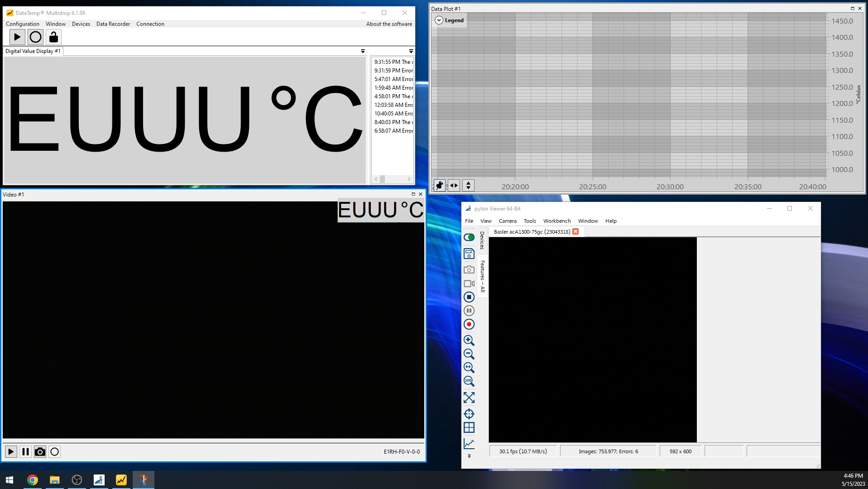Click the record circle in DataTemp toolbar
This screenshot has width=868, height=489.
point(35,37)
